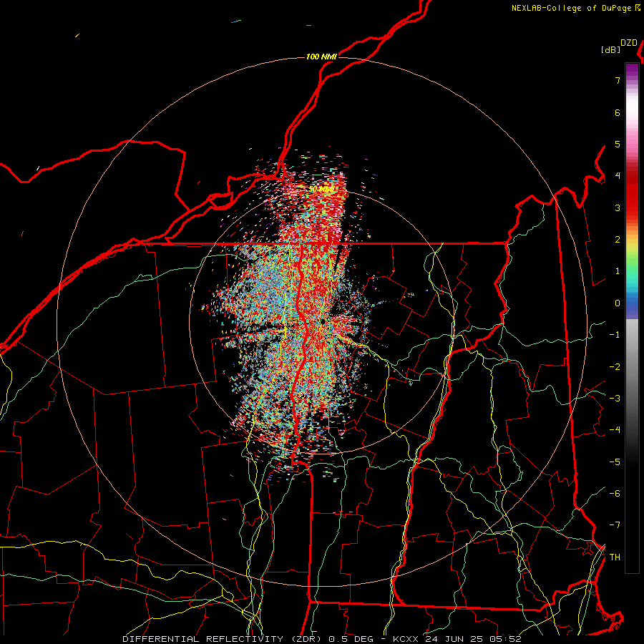The width and height of the screenshot is (644, 644).
Task: Click the 0 value on the legend
Action: pyautogui.click(x=618, y=303)
